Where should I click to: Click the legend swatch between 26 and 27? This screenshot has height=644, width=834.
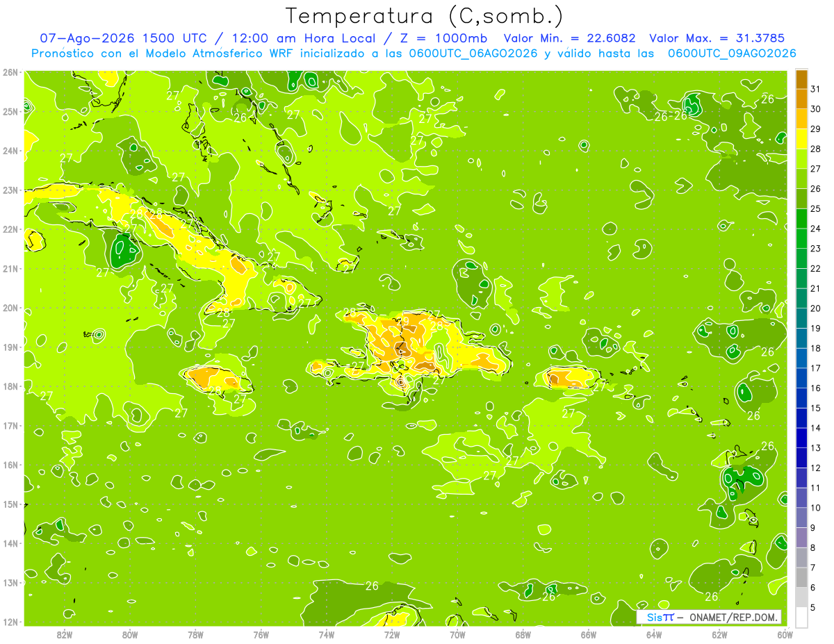point(801,179)
